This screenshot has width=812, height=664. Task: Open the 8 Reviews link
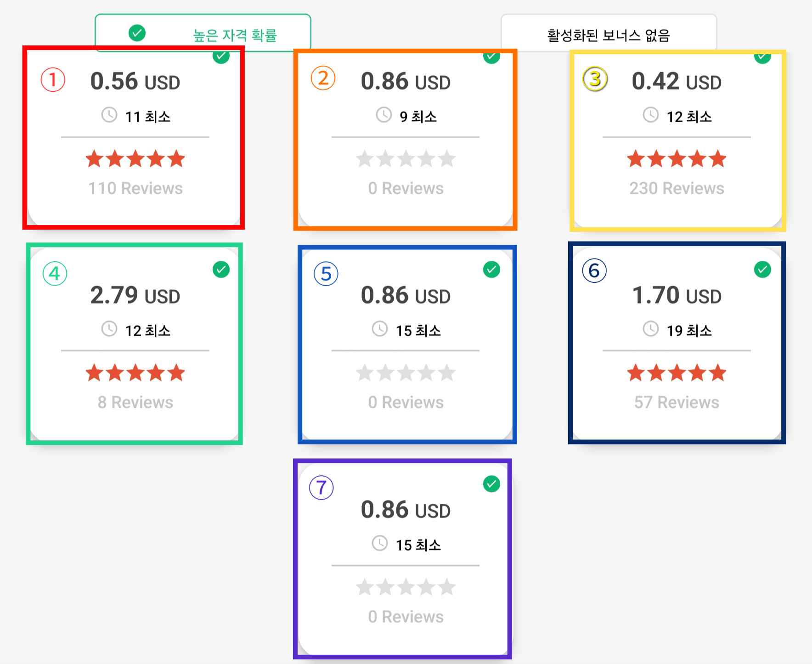click(135, 402)
